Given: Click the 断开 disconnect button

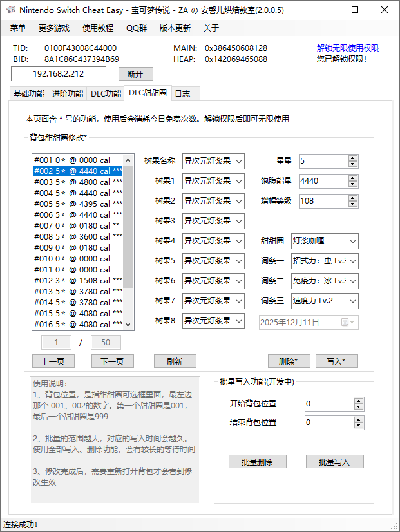Looking at the screenshot, I should pyautogui.click(x=136, y=74).
